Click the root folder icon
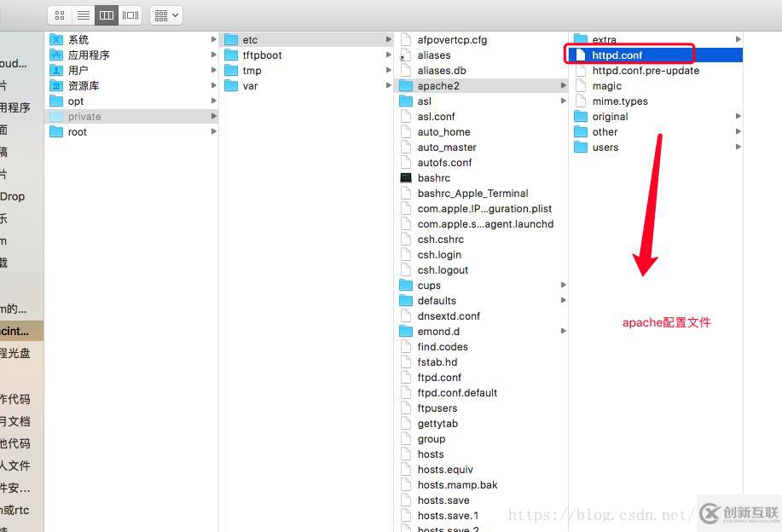 (56, 132)
